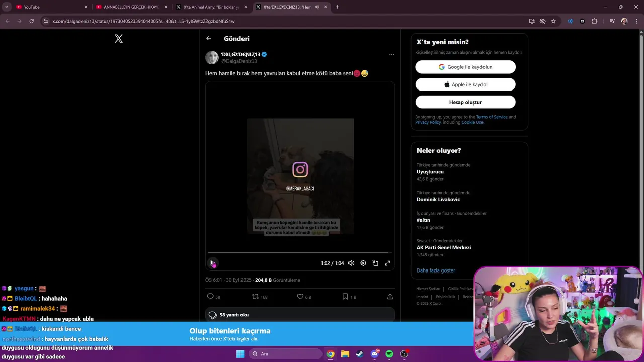644x362 pixels.
Task: Go back using the Gönderi back arrow
Action: coord(209,38)
